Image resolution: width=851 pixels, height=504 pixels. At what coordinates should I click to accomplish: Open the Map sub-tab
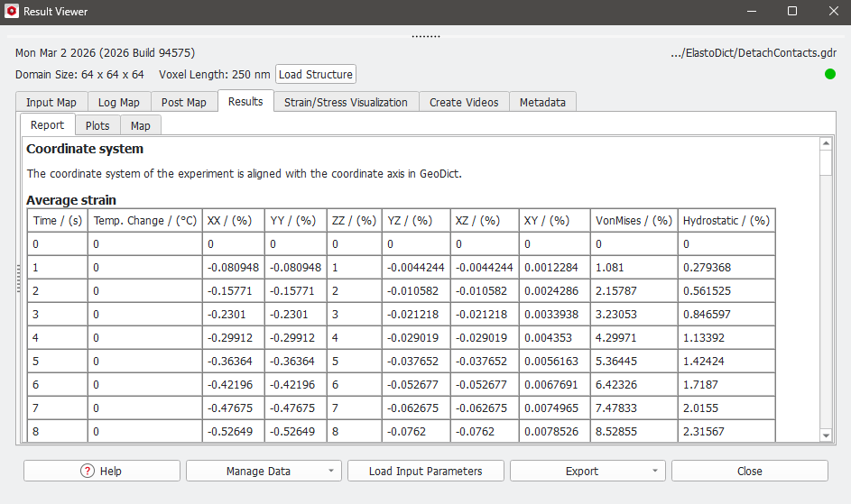point(140,125)
